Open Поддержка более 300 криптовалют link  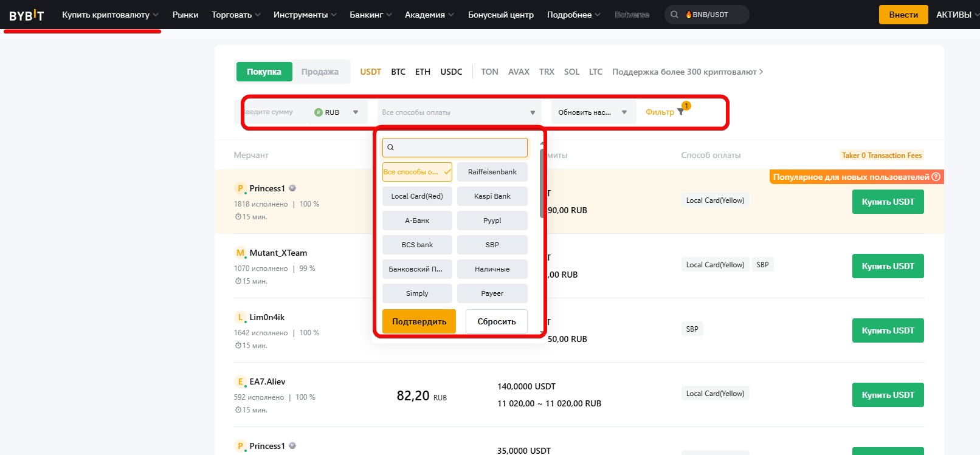(x=688, y=72)
